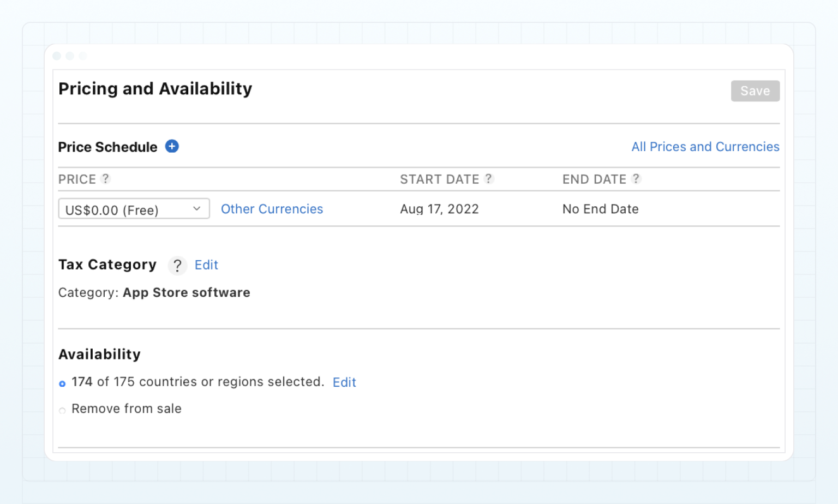Select the 174 of 175 countries radio button
This screenshot has height=504, width=838.
62,383
